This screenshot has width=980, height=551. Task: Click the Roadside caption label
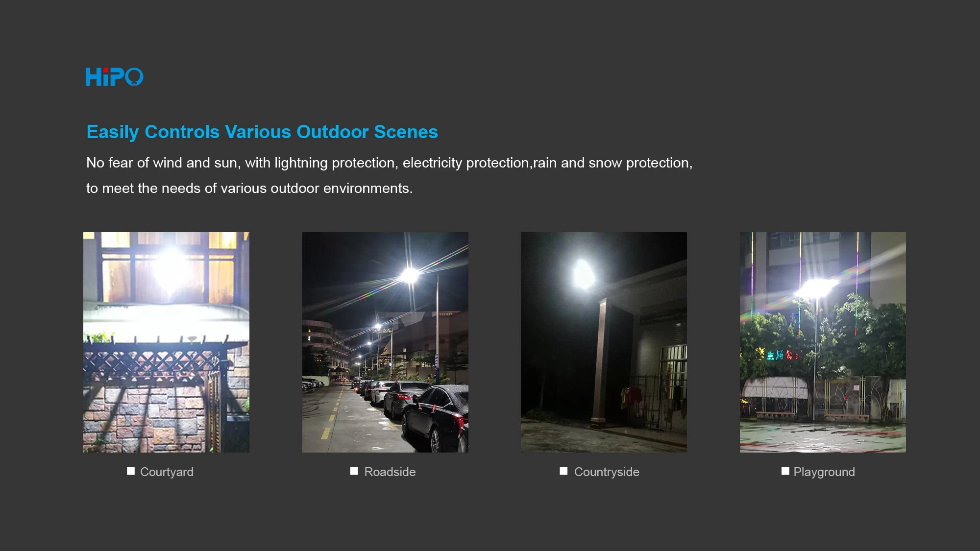point(390,472)
